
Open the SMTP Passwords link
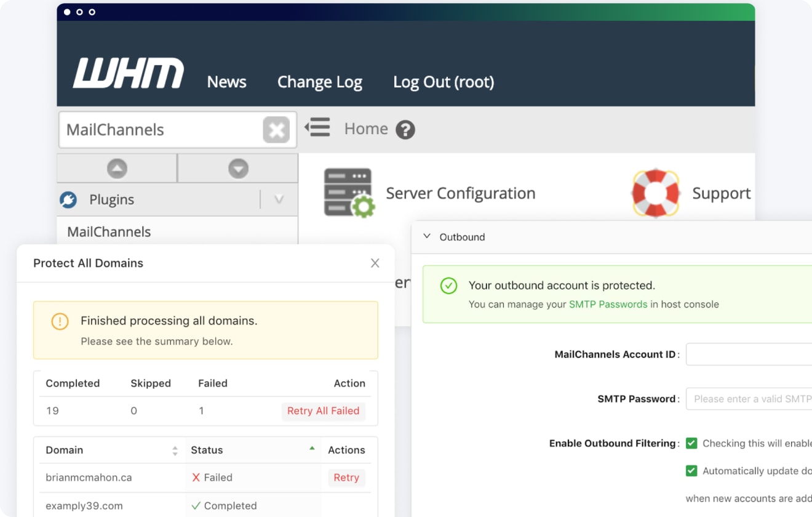[608, 304]
